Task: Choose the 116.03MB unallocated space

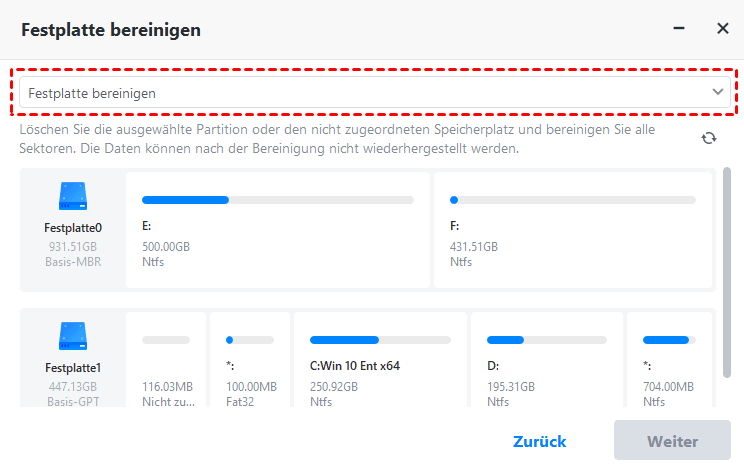Action: pos(165,369)
